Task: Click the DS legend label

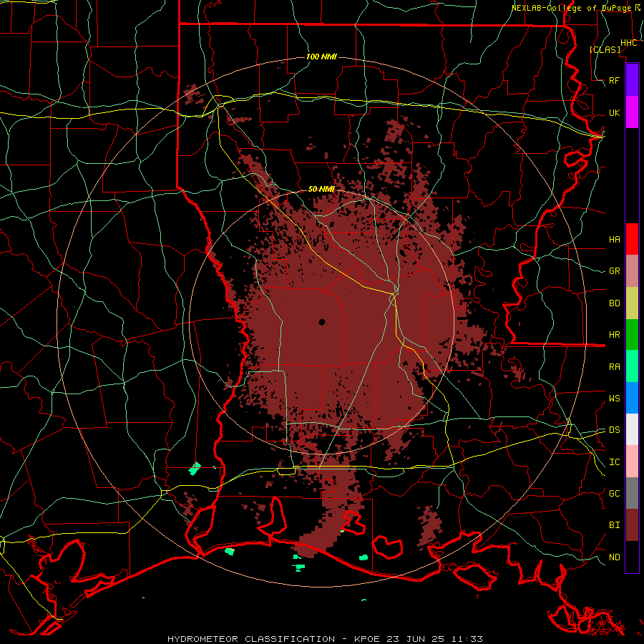Action: tap(615, 429)
